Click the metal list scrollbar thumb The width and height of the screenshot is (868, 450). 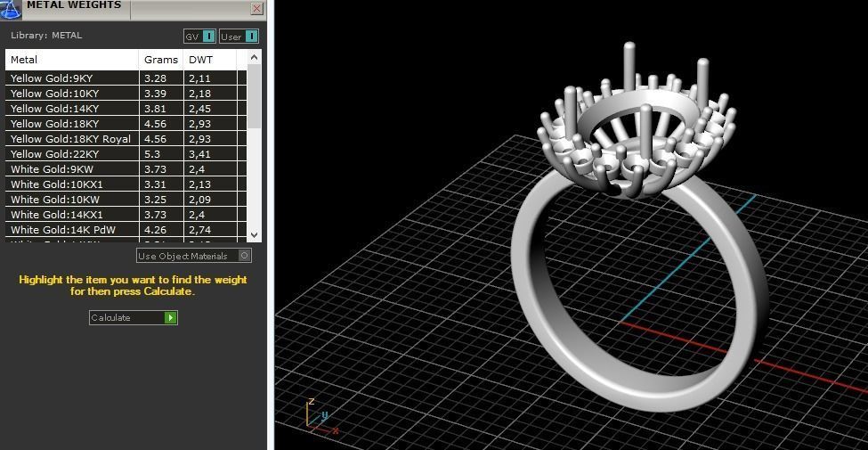254,96
